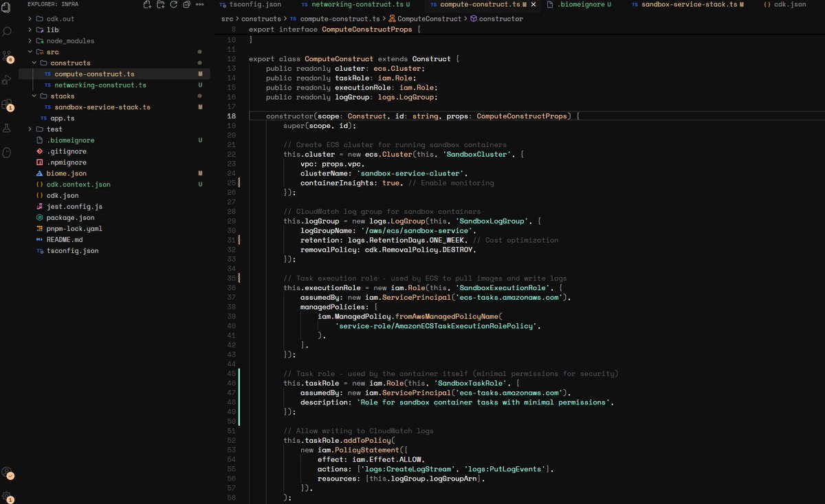This screenshot has height=504, width=825.
Task: Open the Testing flask view
Action: click(7, 128)
